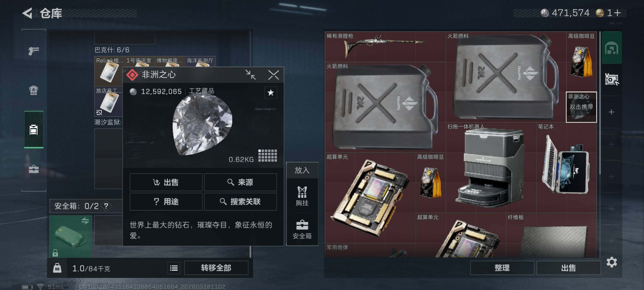This screenshot has width=644, height=290.
Task: Toggle favorite star on 非洲之心
Action: pos(270,93)
